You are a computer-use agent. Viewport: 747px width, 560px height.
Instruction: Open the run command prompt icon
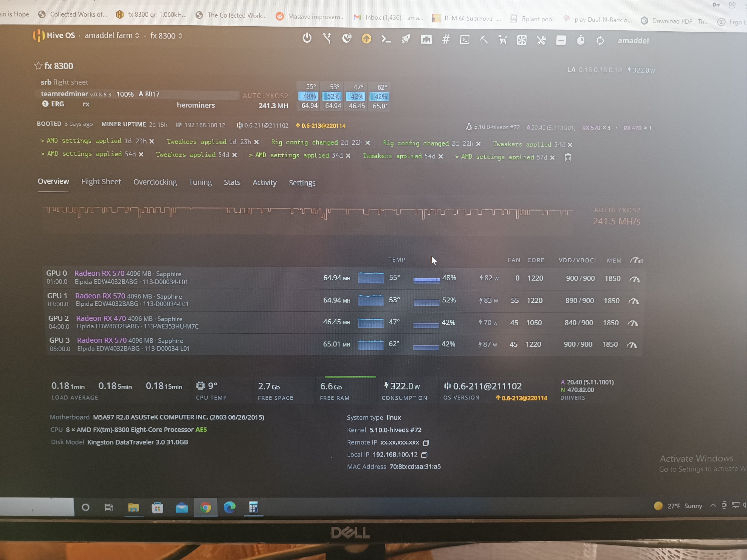pyautogui.click(x=386, y=39)
